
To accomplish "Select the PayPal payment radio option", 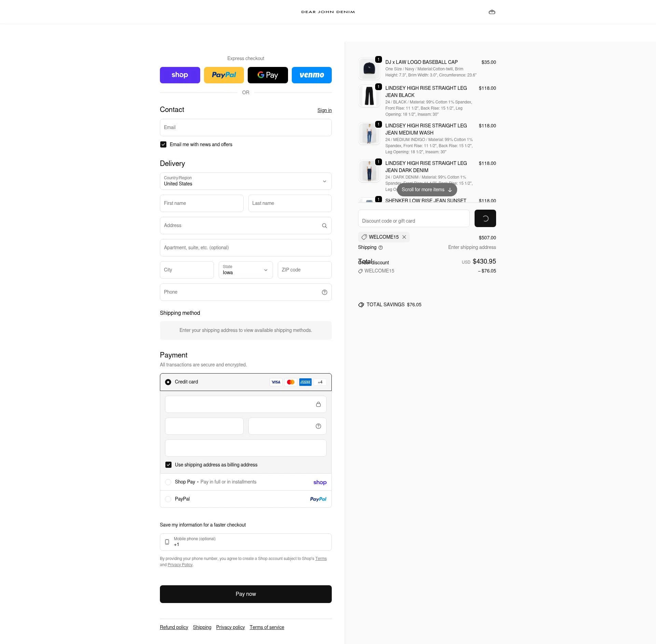I will (x=168, y=499).
